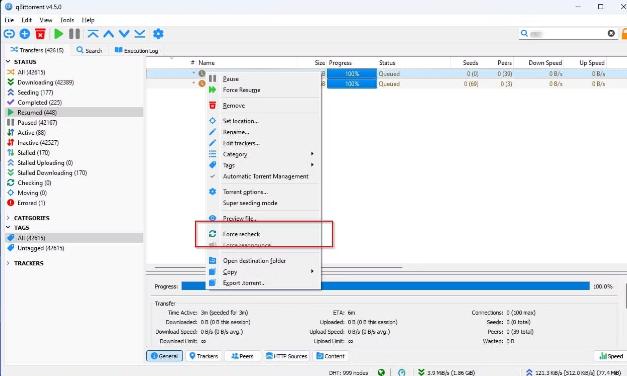The width and height of the screenshot is (627, 376).
Task: Choose Rename in the context menu
Action: pos(264,132)
